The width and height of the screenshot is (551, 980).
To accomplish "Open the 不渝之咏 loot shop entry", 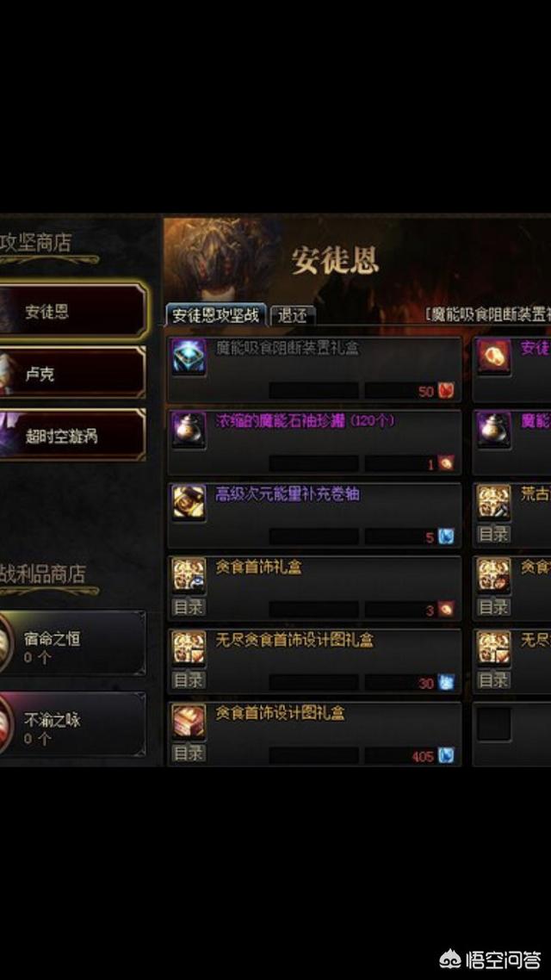I will point(73,725).
